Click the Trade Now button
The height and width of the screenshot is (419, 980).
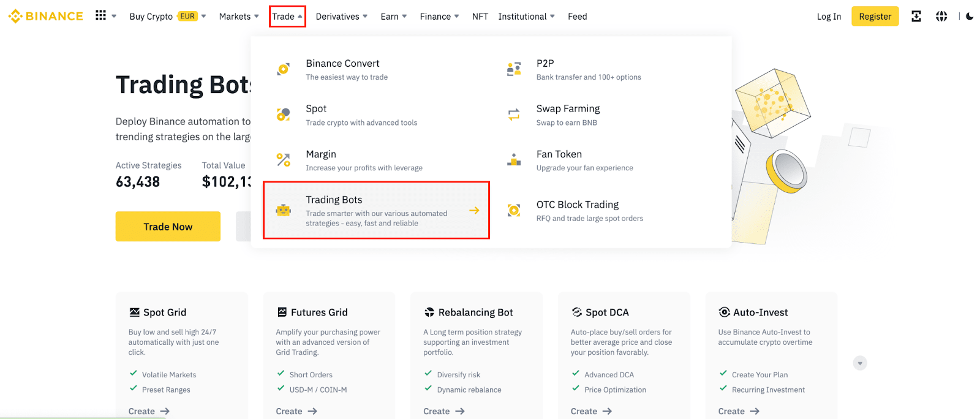tap(168, 227)
